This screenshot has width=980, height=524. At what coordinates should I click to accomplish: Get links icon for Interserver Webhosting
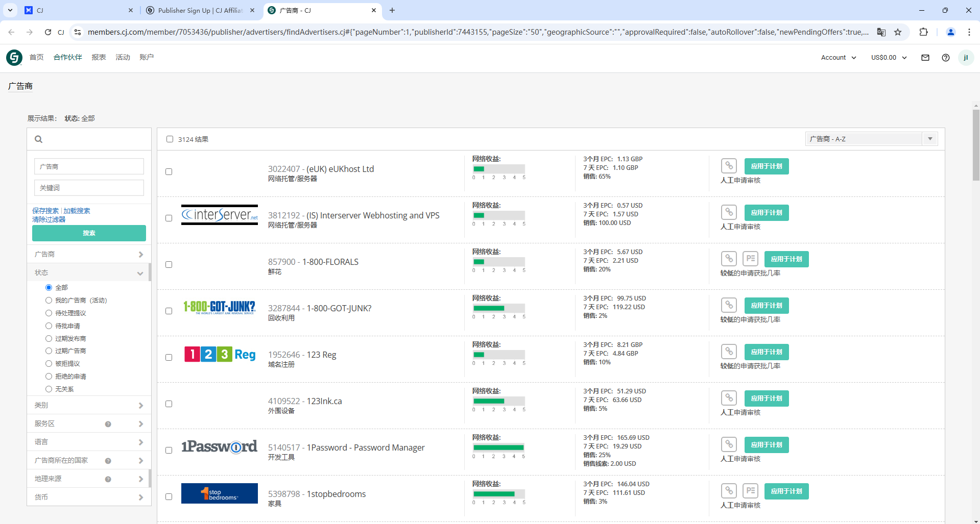[729, 212]
